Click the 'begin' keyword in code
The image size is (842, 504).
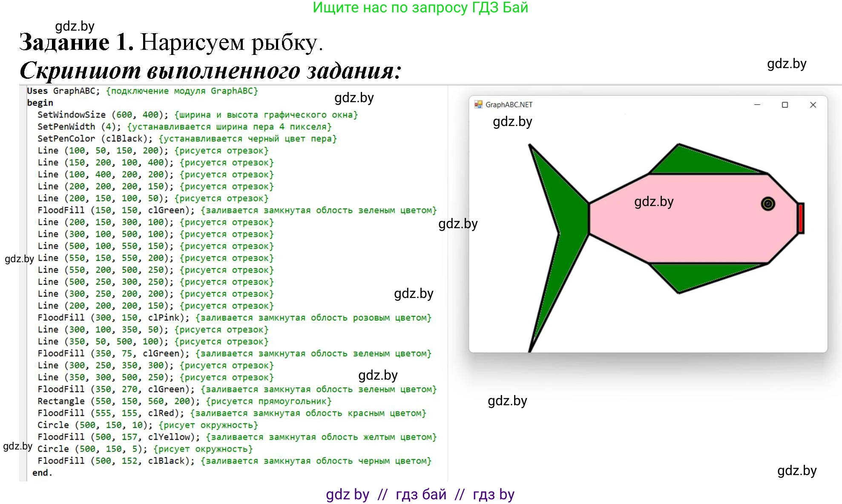[x=40, y=103]
